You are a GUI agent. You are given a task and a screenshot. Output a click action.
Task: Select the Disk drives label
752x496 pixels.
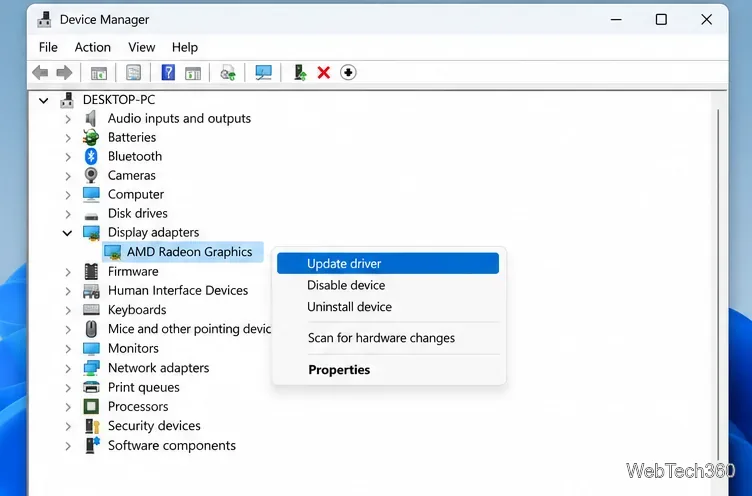(x=137, y=213)
